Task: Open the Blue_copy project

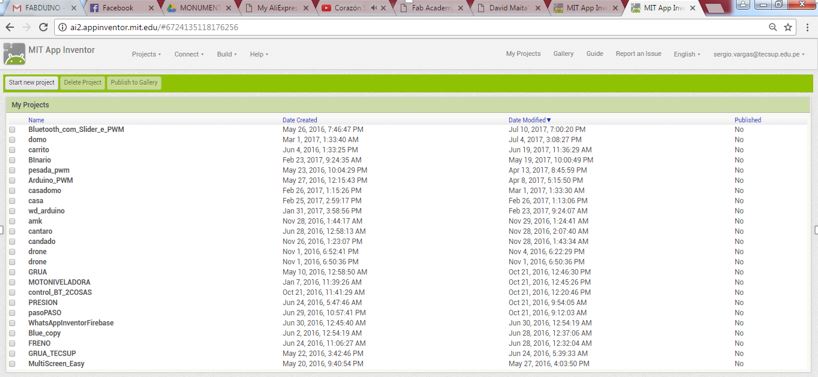Action: click(44, 333)
